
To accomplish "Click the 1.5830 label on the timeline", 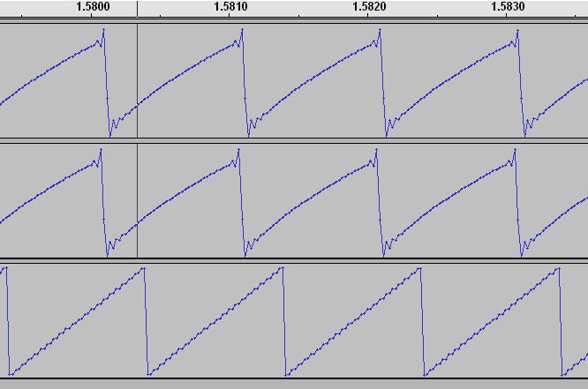I will tap(508, 6).
